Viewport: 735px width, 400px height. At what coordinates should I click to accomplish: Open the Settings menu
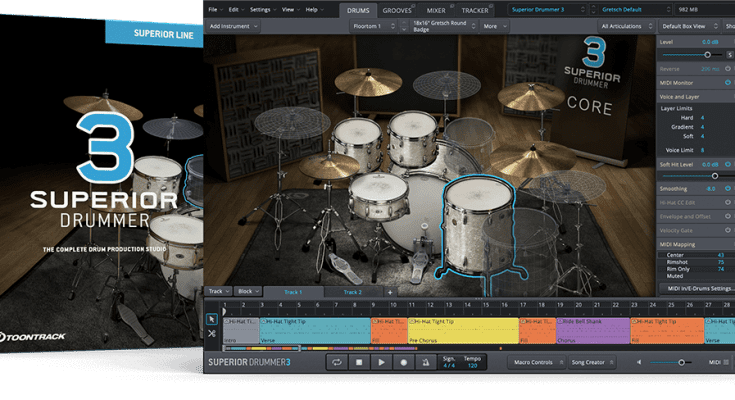[x=260, y=10]
